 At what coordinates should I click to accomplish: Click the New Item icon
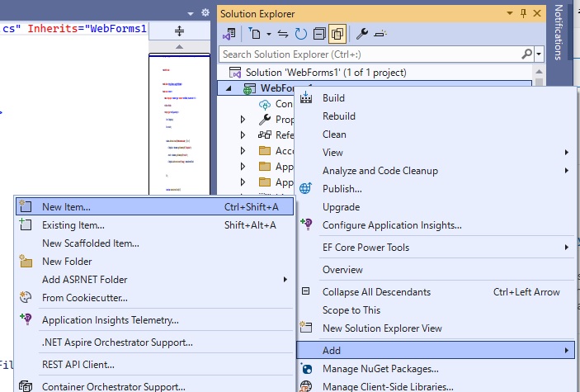[x=26, y=205]
